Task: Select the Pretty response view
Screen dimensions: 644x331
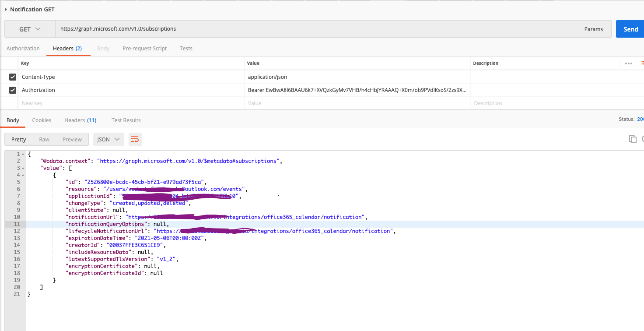Action: click(x=19, y=139)
